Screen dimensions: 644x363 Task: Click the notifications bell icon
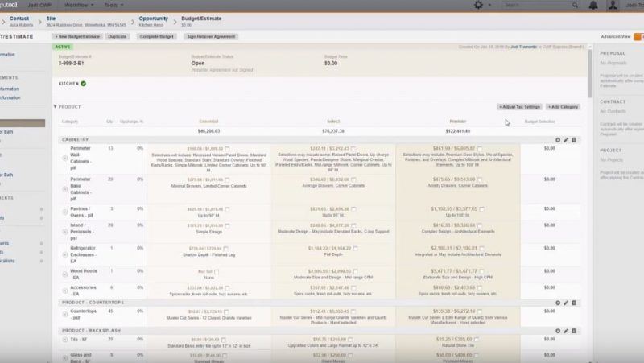click(x=593, y=5)
